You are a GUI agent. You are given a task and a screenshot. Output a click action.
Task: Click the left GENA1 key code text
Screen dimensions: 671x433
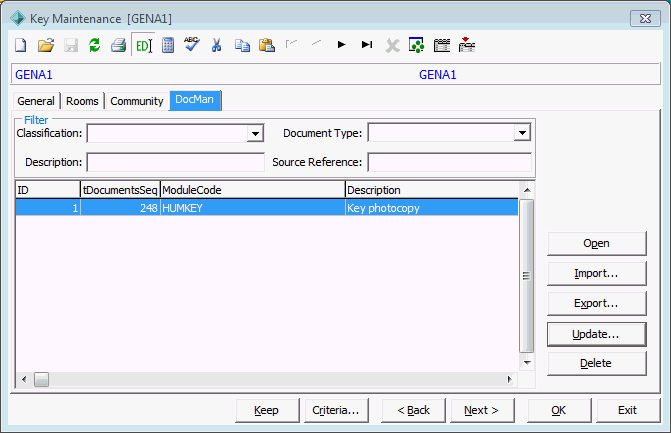34,75
